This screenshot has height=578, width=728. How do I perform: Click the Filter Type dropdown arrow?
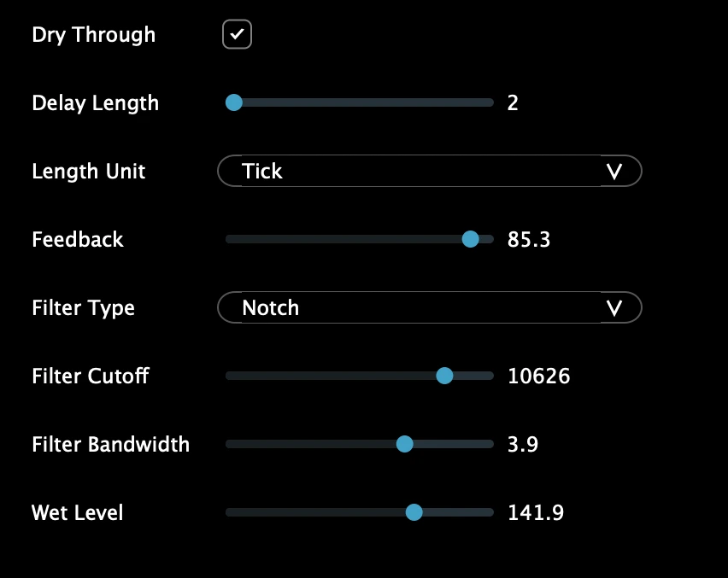click(614, 308)
